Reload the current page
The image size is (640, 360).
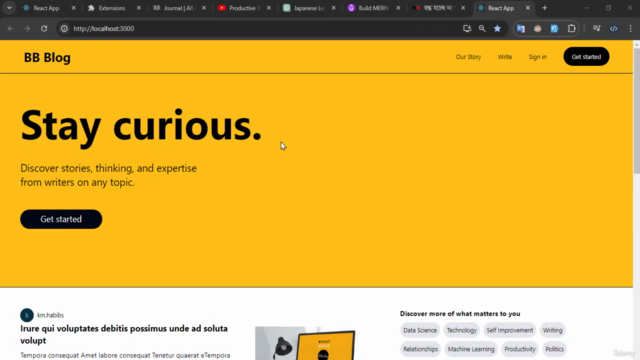click(44, 29)
